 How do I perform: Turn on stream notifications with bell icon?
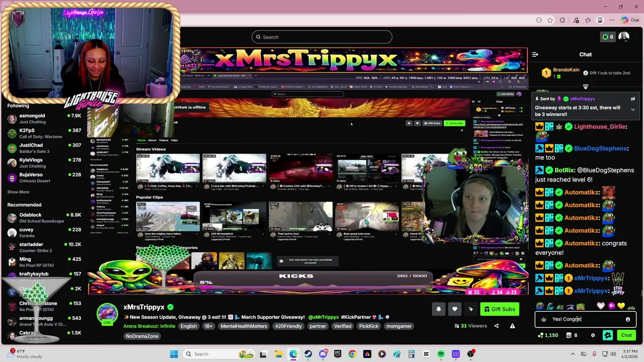pos(438,309)
